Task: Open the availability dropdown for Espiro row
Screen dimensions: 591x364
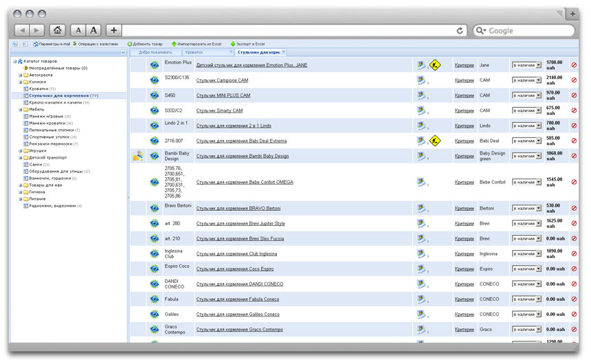Action: pos(526,269)
